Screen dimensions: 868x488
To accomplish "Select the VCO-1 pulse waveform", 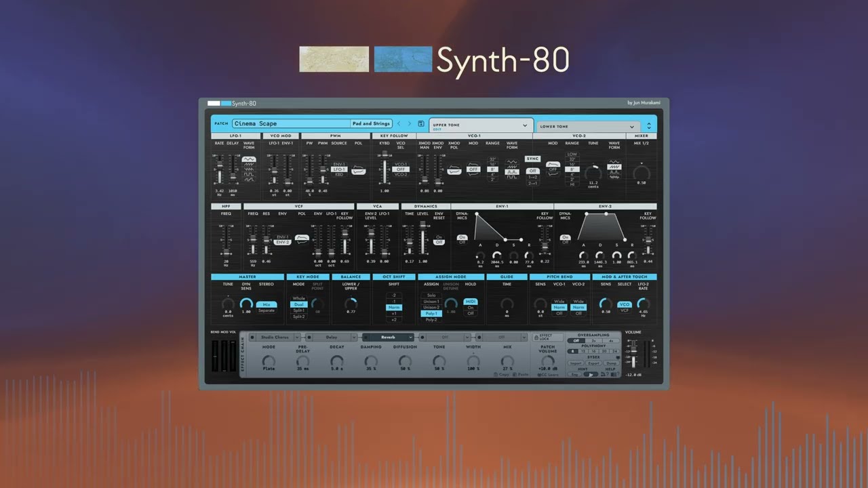I will [512, 171].
